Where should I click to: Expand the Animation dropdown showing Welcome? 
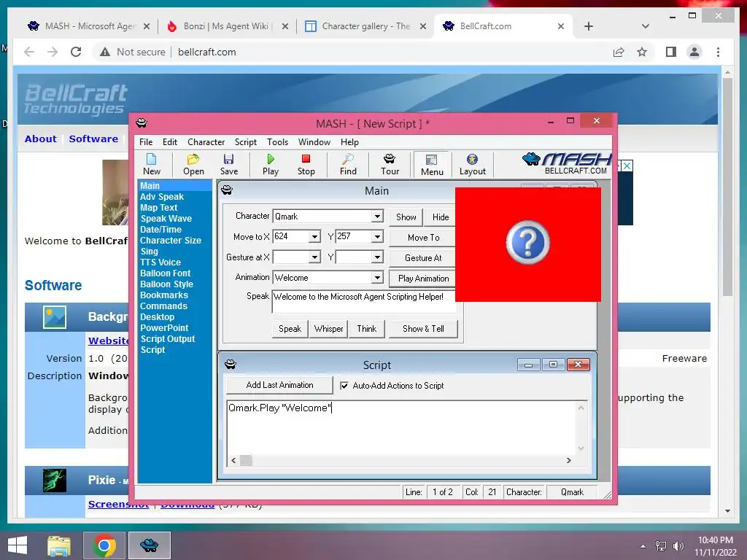pos(377,278)
